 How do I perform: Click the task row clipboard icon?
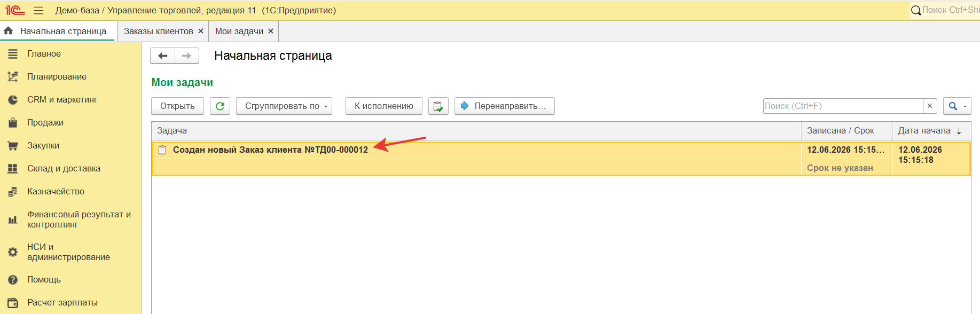[x=162, y=150]
